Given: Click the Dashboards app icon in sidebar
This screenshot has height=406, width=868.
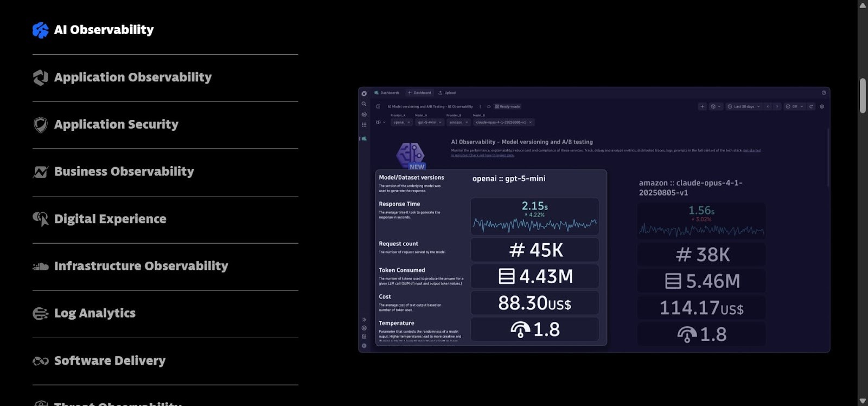Looking at the screenshot, I should (x=364, y=139).
